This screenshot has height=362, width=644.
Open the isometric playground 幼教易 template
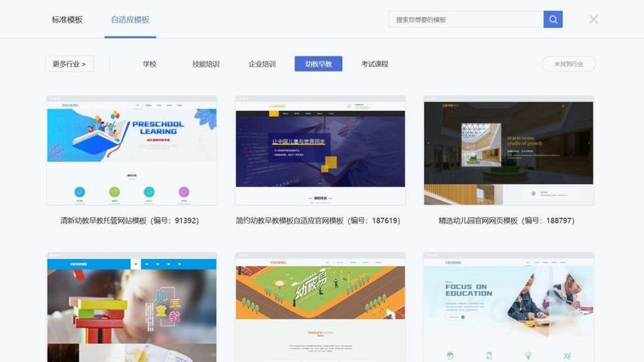[320, 307]
